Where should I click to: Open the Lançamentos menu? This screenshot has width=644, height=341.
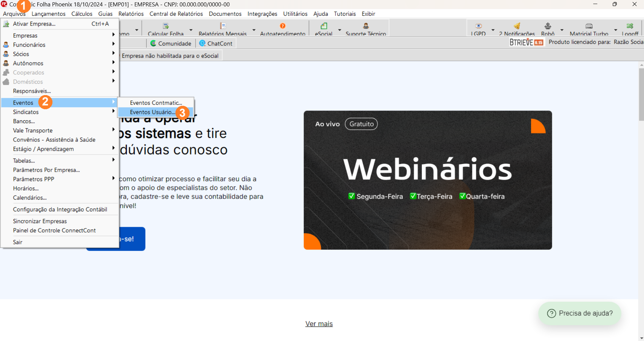(x=48, y=14)
